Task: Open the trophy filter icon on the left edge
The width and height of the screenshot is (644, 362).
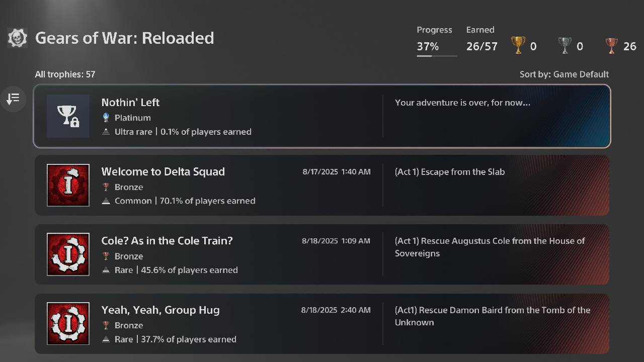Action: tap(14, 99)
